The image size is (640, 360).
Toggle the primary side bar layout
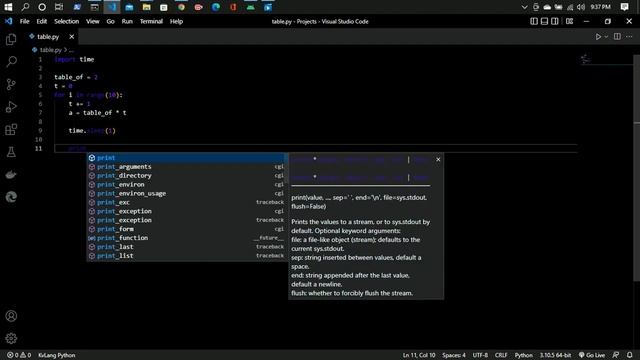[x=534, y=21]
